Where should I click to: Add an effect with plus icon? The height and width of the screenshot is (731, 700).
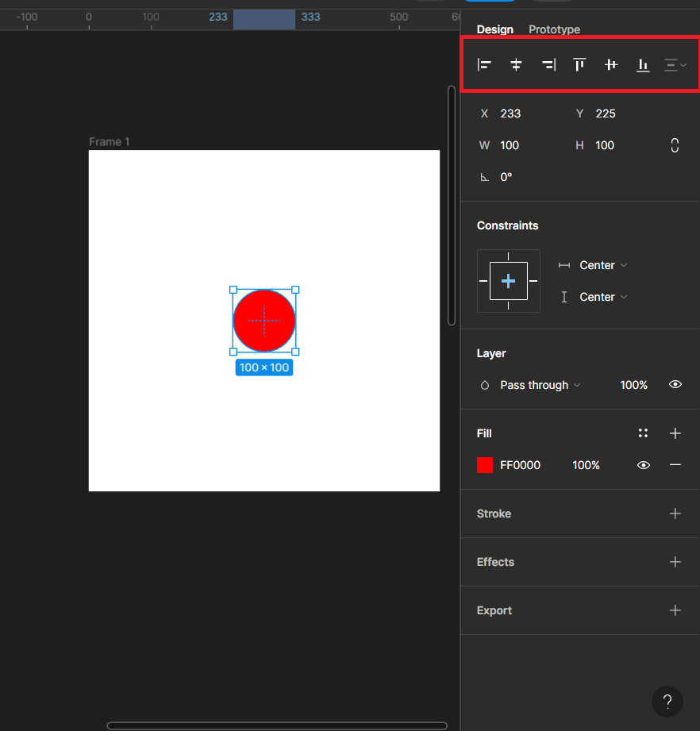675,562
